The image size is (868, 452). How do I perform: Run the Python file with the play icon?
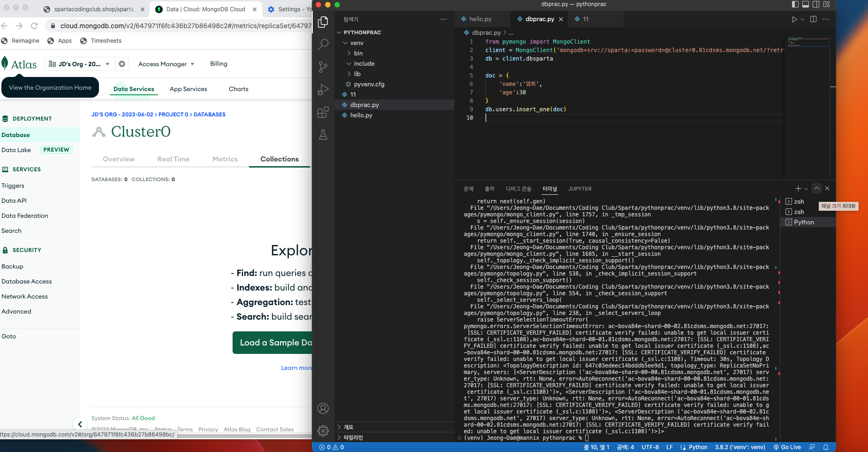point(794,19)
